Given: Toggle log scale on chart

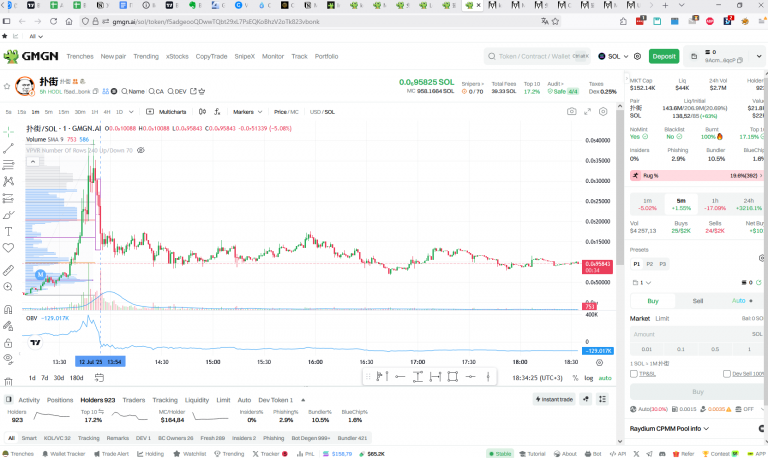Looking at the screenshot, I should [589, 378].
